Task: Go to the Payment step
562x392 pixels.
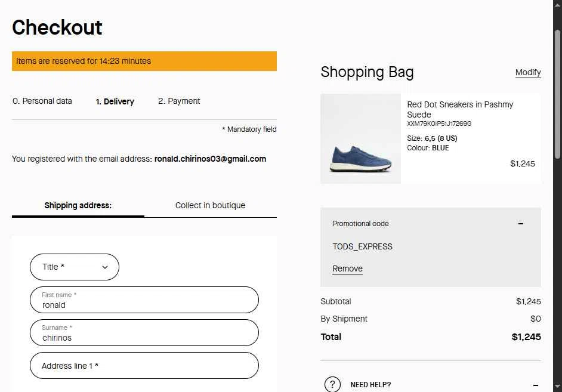Action: click(179, 101)
